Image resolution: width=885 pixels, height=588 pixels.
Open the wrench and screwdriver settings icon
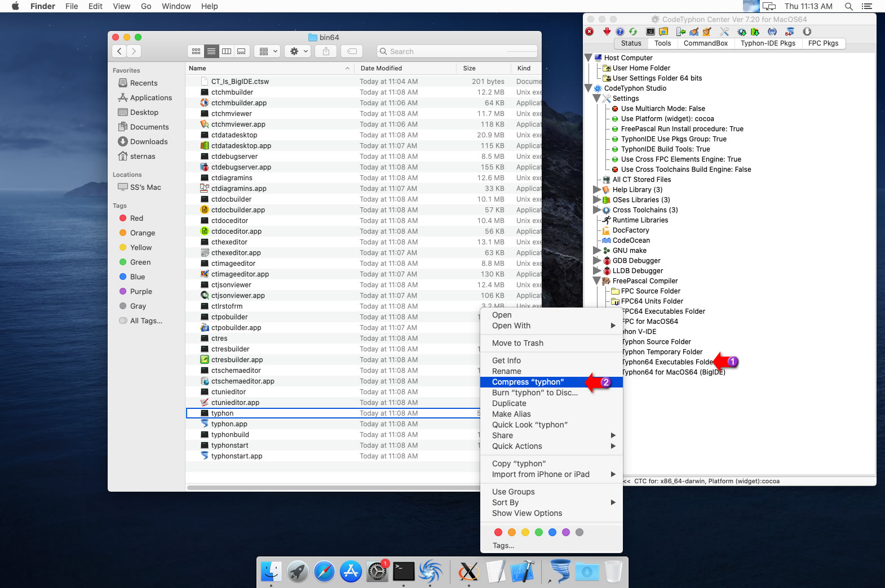(724, 32)
